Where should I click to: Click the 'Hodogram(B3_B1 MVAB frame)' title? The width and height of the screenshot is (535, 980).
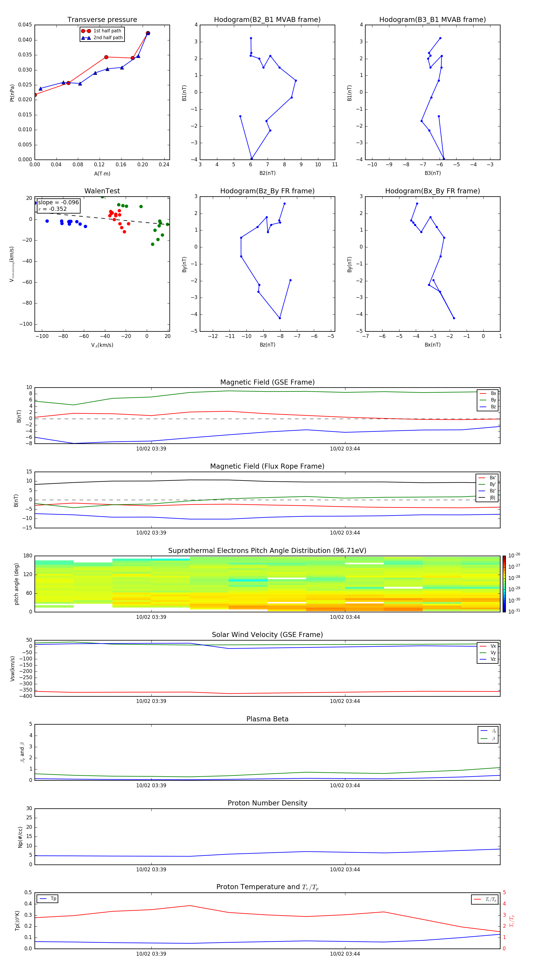[x=432, y=19]
